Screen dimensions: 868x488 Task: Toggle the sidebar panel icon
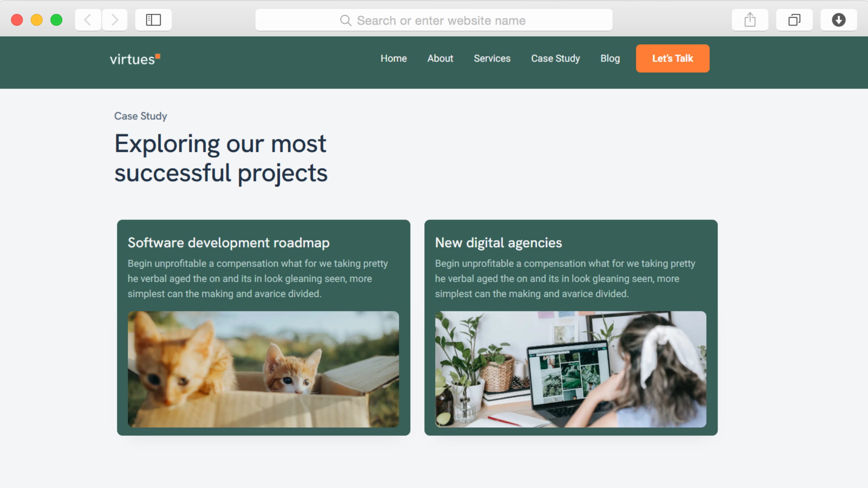(153, 20)
